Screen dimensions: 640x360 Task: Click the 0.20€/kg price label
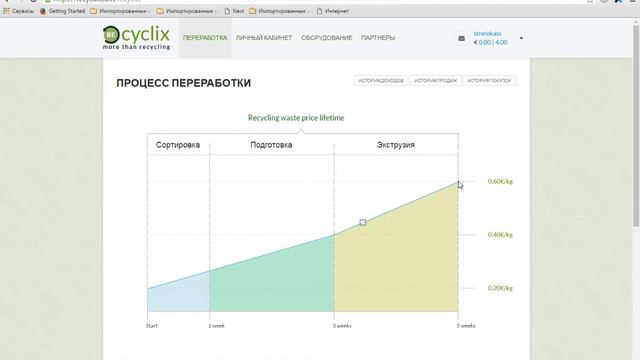tap(500, 288)
